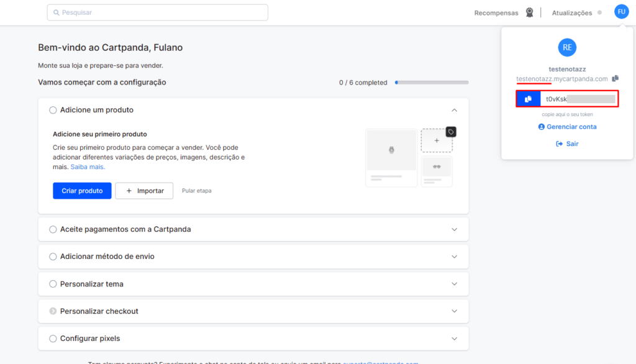Collapse the 'Adicione um produto' section
Image resolution: width=636 pixels, height=364 pixels.
tap(454, 110)
